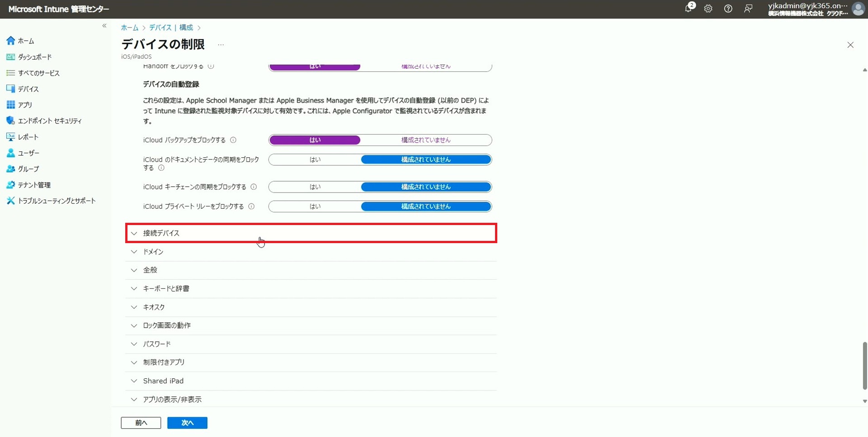Open エンドポイント セキュリティ in sidebar

(50, 121)
